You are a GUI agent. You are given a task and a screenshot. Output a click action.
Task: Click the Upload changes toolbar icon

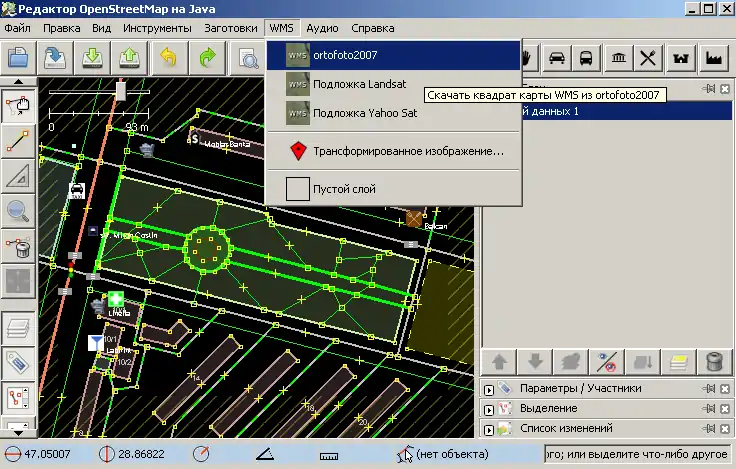tap(130, 57)
